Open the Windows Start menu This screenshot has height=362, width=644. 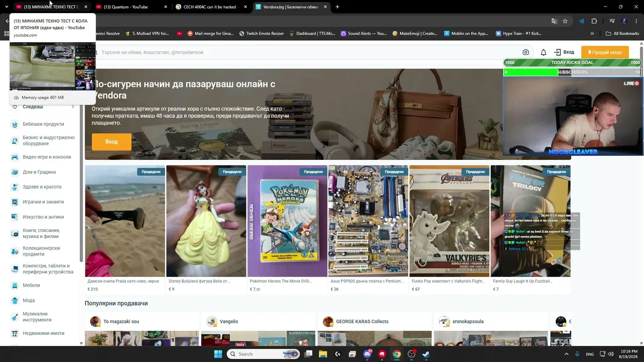tap(218, 354)
